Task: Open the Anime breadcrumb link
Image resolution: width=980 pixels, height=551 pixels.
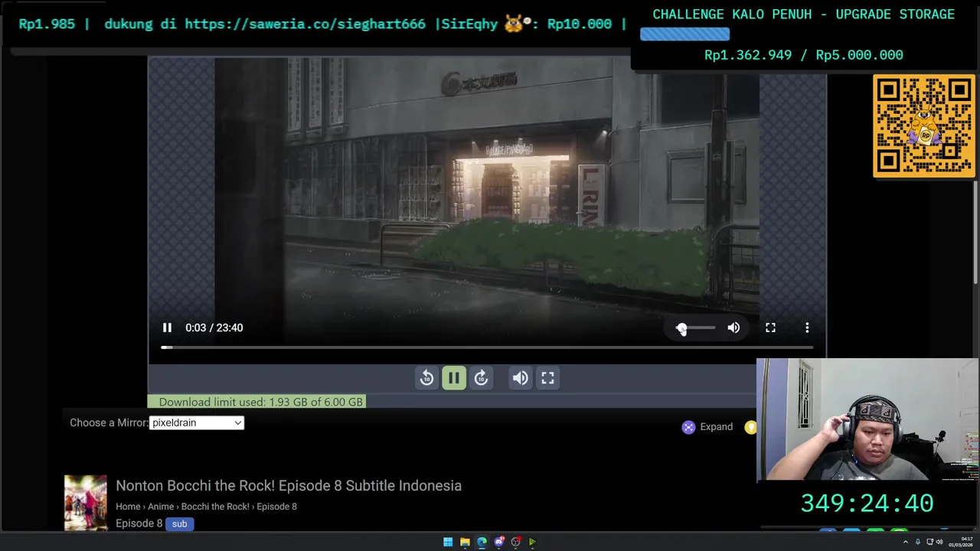Action: 161,507
